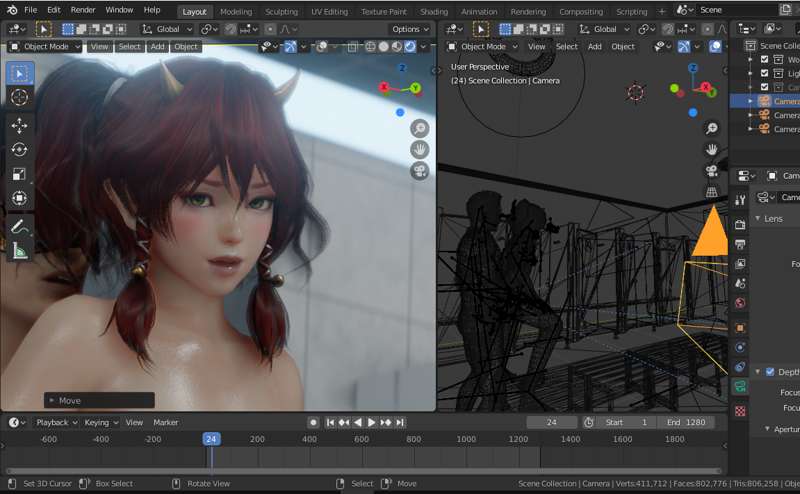Toggle the third outliner collection checkbox
The width and height of the screenshot is (800, 494).
pos(764,87)
